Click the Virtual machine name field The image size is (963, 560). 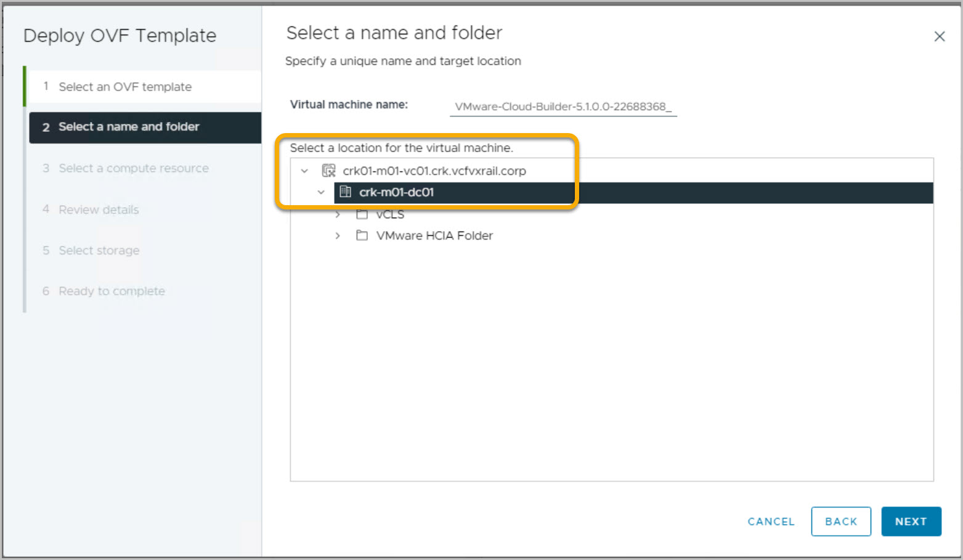[x=563, y=107]
